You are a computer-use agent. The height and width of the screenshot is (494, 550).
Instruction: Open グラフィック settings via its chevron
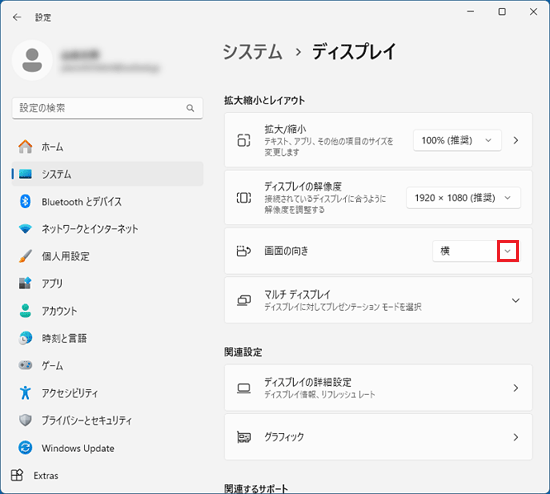(x=516, y=437)
